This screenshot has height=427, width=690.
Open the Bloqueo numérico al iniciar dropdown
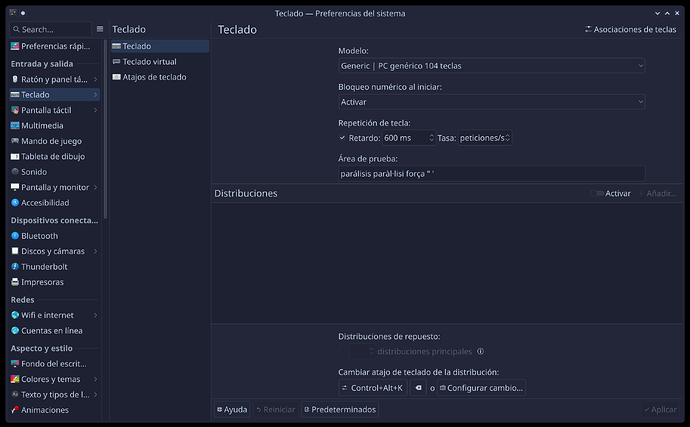click(491, 102)
